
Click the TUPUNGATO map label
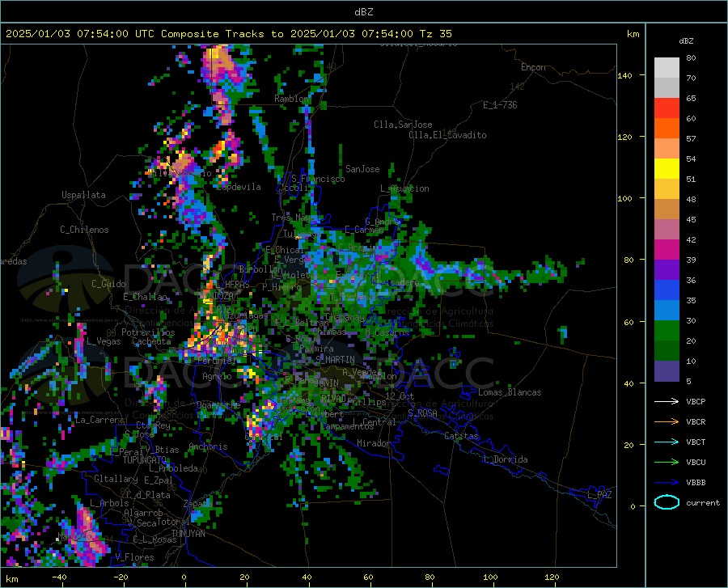tap(145, 460)
